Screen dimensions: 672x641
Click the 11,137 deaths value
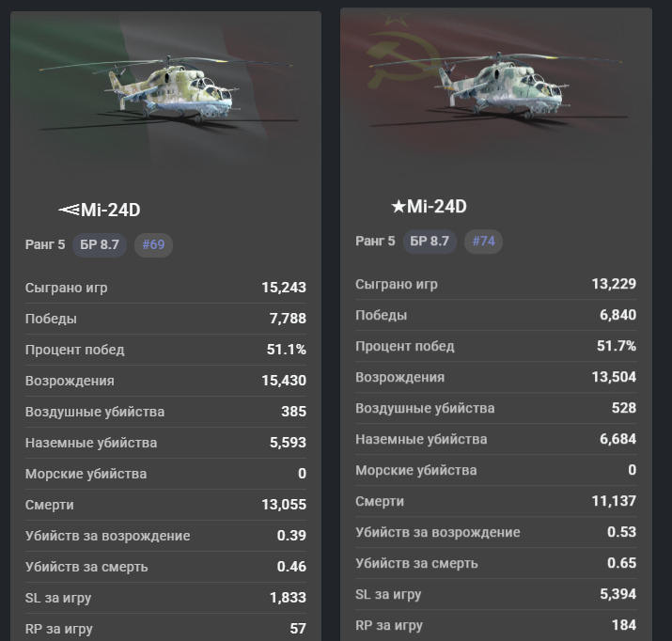click(614, 501)
